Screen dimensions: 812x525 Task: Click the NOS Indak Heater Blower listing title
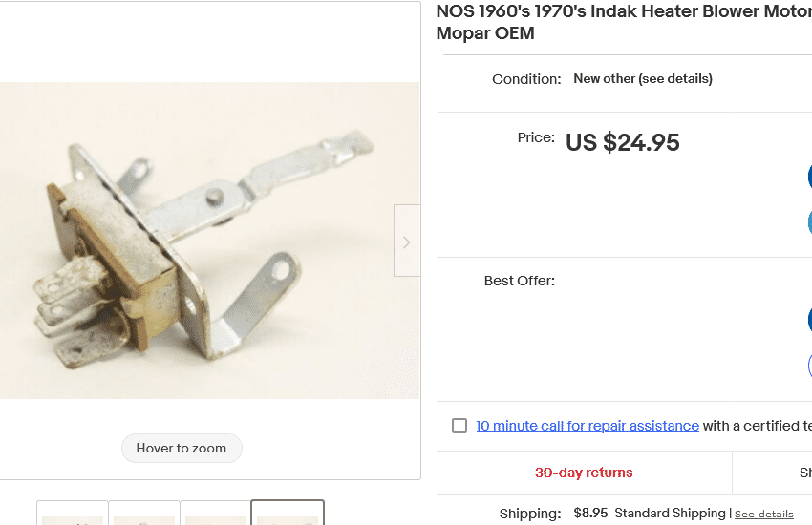coord(623,23)
